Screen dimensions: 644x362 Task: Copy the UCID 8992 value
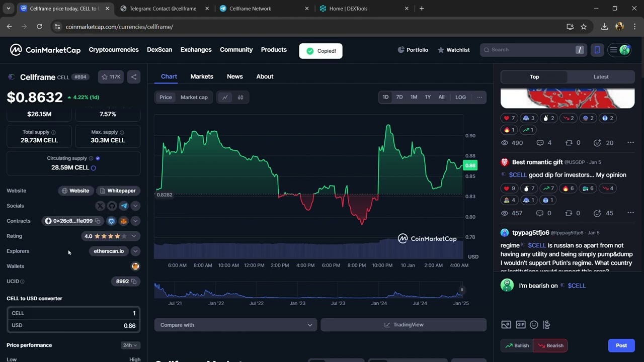[x=134, y=281]
